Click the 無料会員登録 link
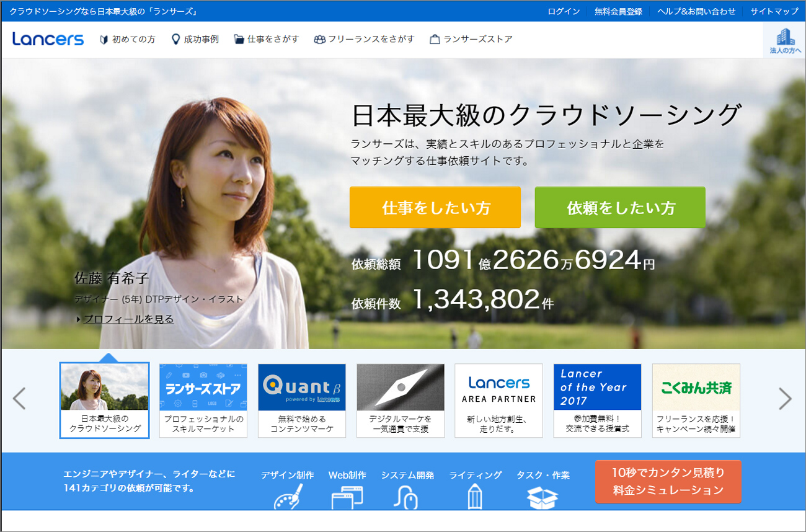This screenshot has width=806, height=532. [618, 11]
